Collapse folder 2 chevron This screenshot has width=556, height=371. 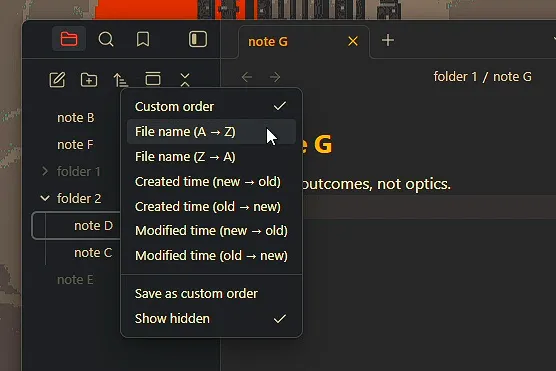pos(45,198)
